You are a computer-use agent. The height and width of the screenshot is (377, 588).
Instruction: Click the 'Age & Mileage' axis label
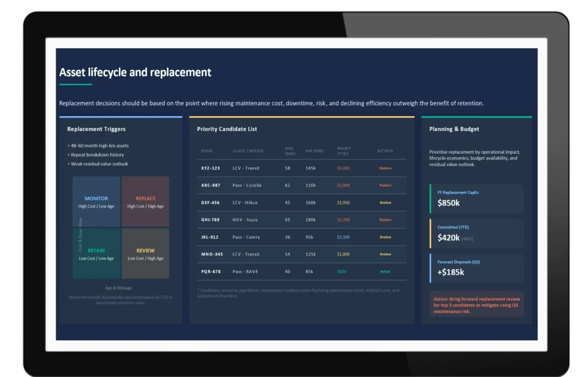pyautogui.click(x=118, y=288)
